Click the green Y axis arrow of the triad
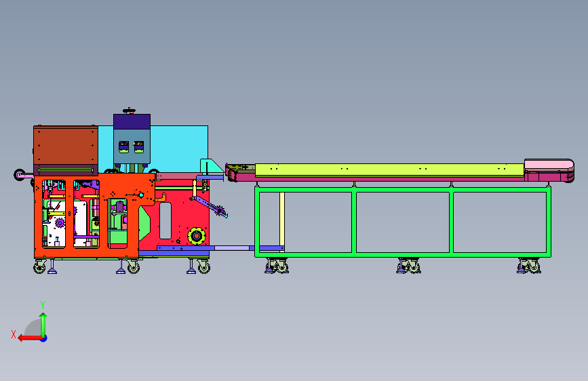588x381 pixels. (x=43, y=324)
